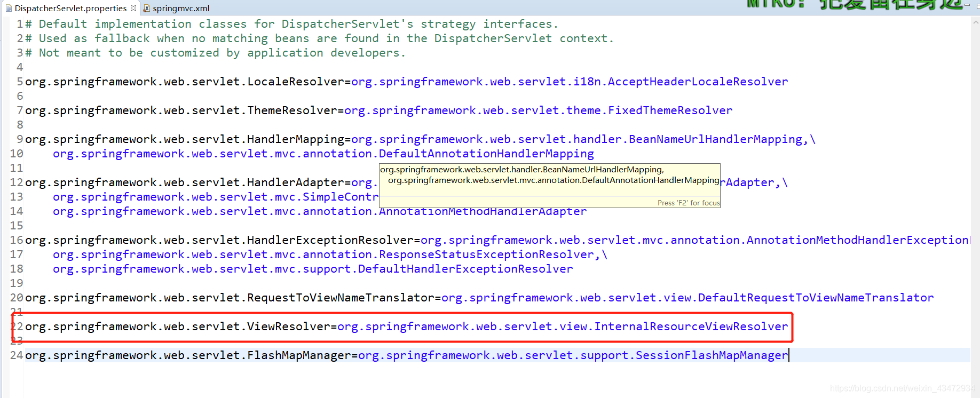Click 'ResponseStatusExceptionResolver' on line 17
This screenshot has height=398, width=980.
coord(486,254)
